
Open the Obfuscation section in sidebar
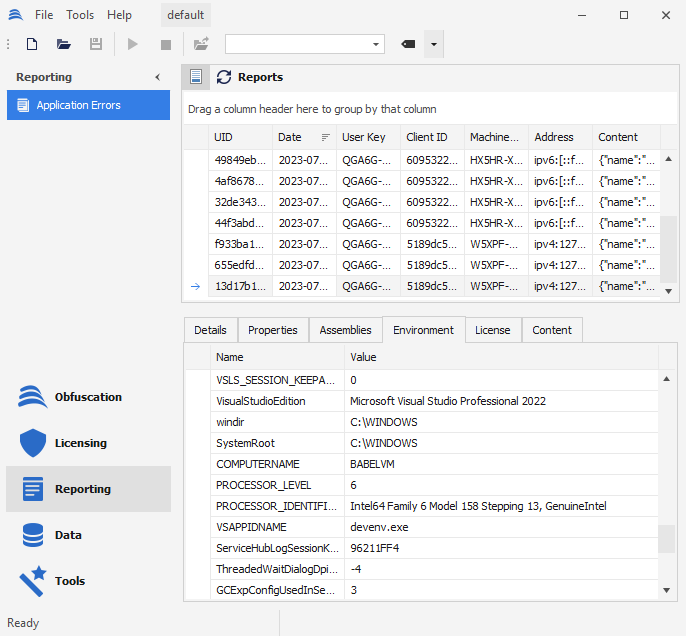click(88, 397)
